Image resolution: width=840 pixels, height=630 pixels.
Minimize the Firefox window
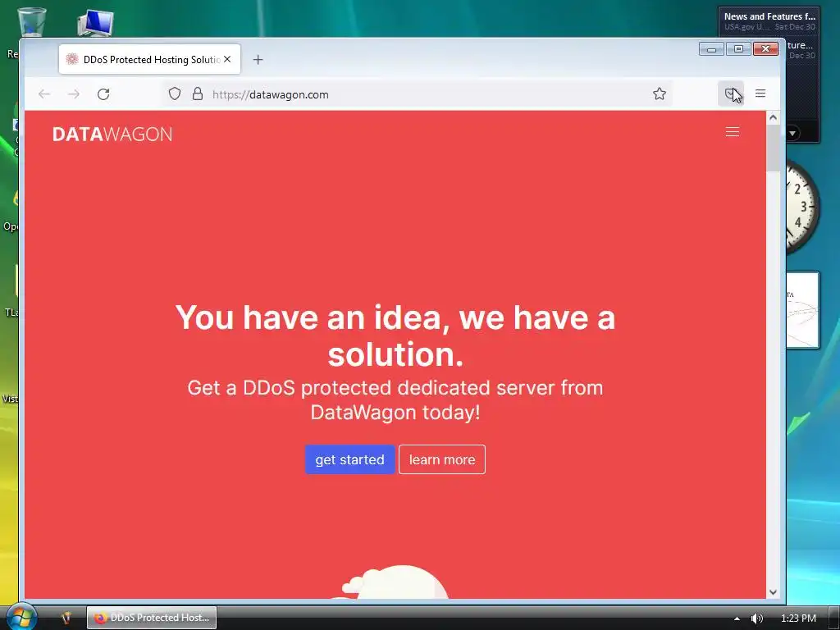coord(711,49)
